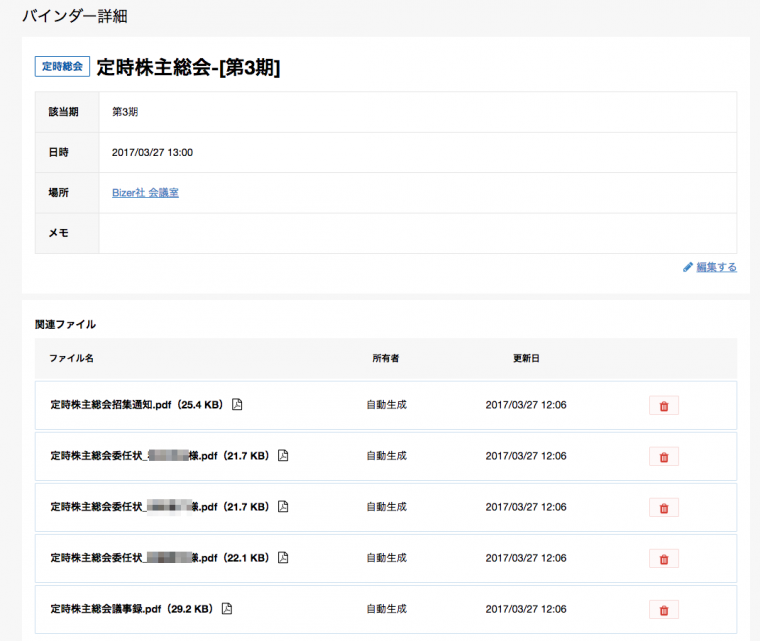The height and width of the screenshot is (641, 760).
Task: Open the Bizer社 会議室 location link
Action: point(145,193)
